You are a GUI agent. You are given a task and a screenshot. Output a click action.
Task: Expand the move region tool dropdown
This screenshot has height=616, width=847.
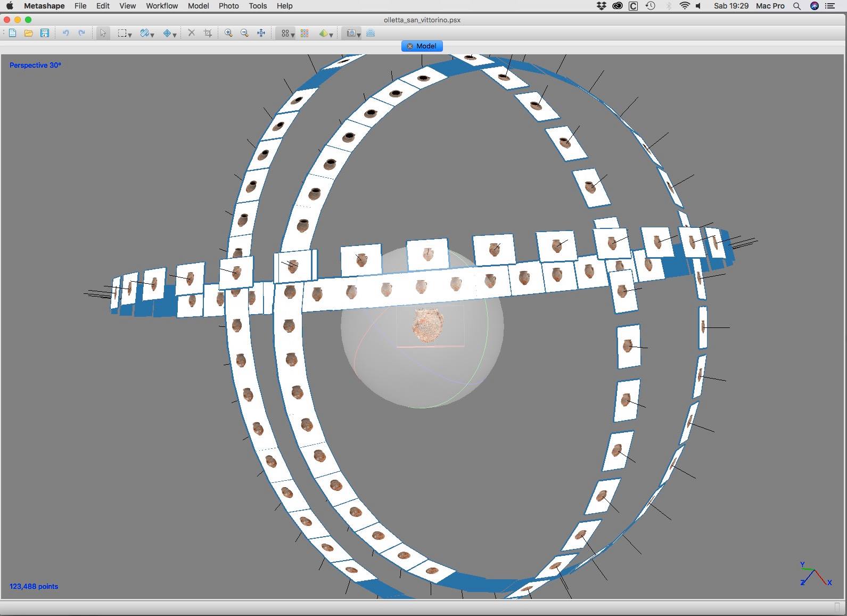point(175,35)
